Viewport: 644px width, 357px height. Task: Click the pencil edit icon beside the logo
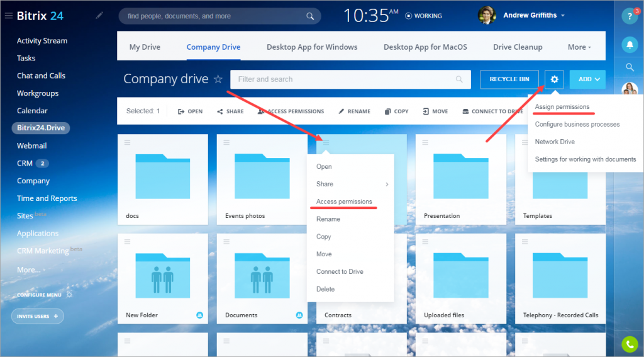point(99,16)
